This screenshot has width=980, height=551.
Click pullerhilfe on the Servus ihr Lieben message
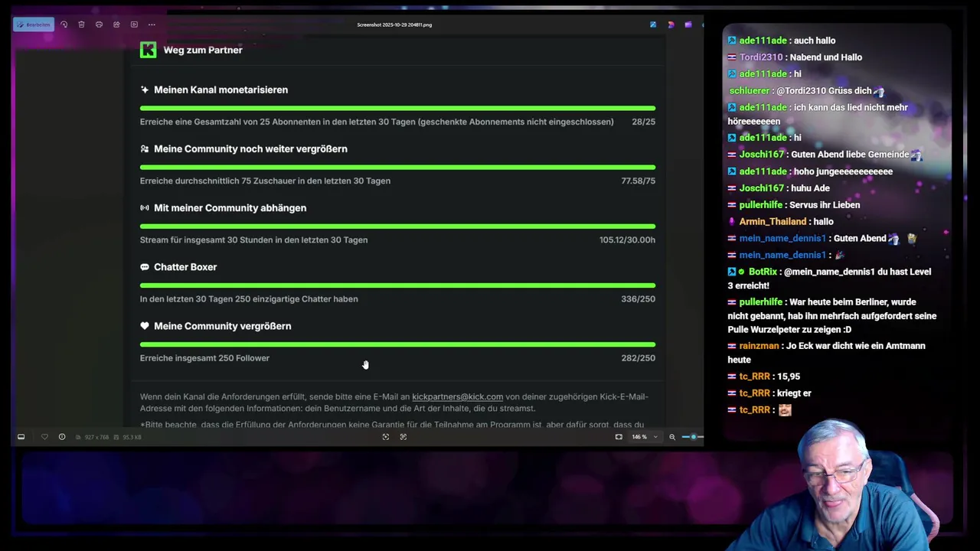[761, 205]
